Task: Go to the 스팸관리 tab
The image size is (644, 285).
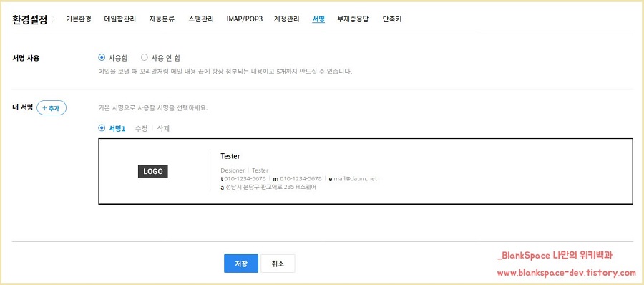Action: 201,19
